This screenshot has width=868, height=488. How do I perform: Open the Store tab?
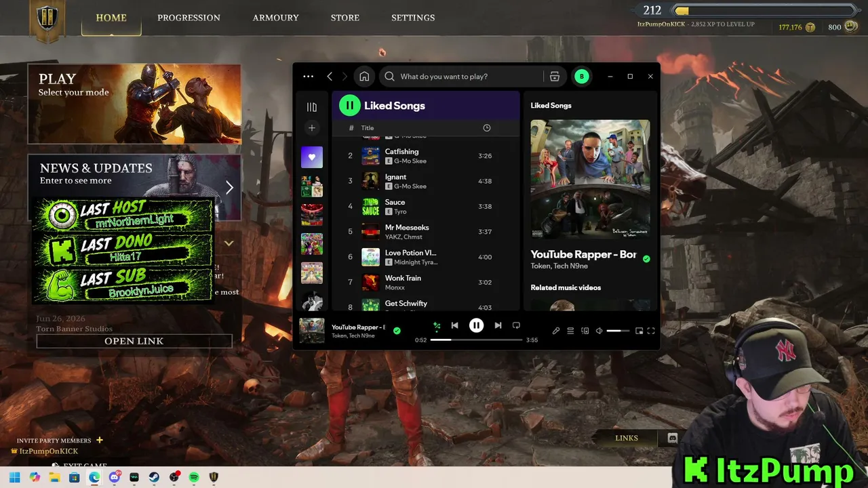click(x=345, y=18)
